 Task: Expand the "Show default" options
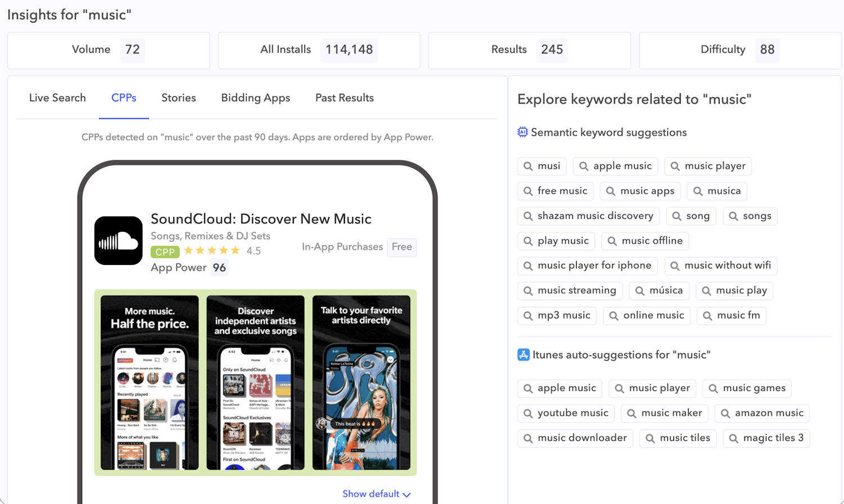click(x=376, y=493)
